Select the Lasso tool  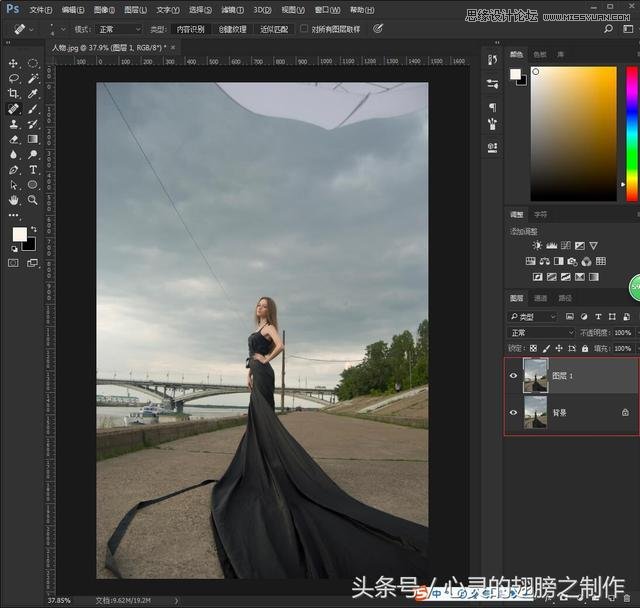[x=14, y=78]
